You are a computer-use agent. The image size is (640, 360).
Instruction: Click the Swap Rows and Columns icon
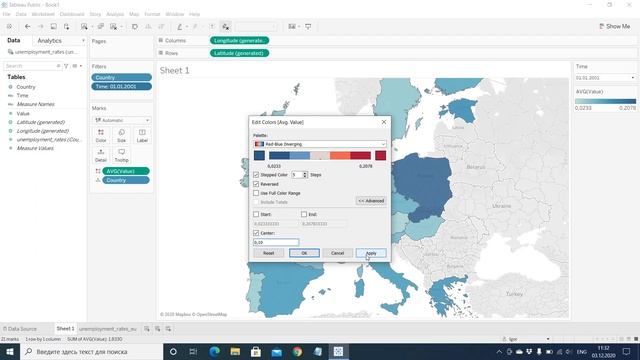tap(135, 27)
